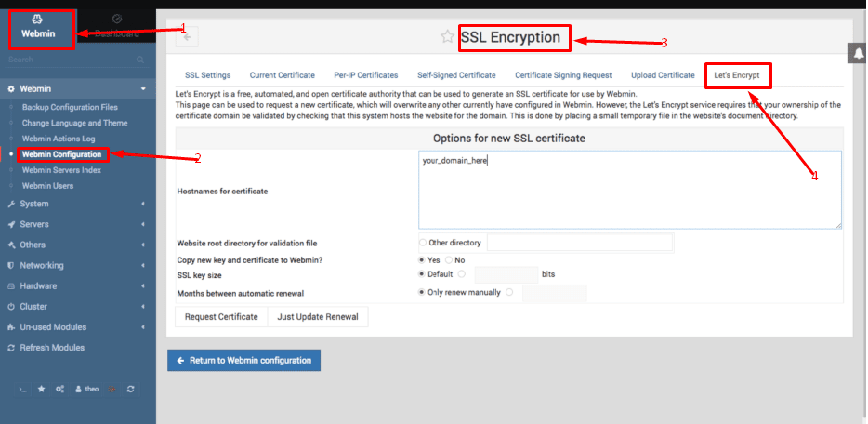Open the terminal icon in sidebar footer

[x=22, y=389]
